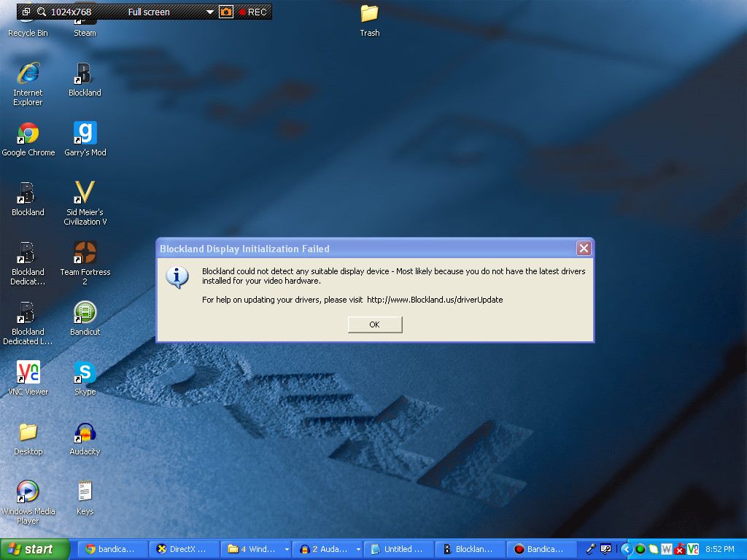Click the red X tray icon
Image resolution: width=747 pixels, height=560 pixels.
[x=679, y=550]
